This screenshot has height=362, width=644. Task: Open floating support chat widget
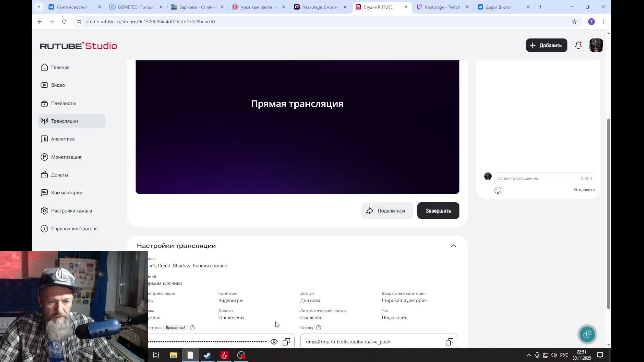587,334
